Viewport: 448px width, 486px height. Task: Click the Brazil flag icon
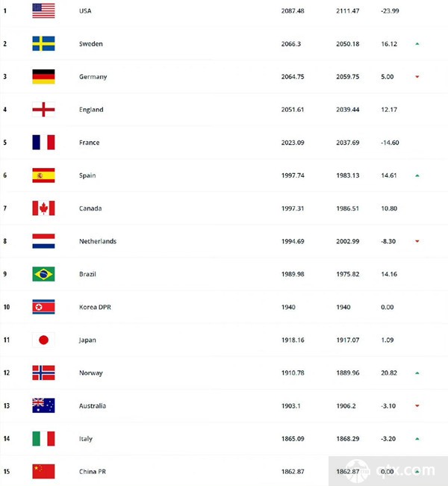pos(43,274)
